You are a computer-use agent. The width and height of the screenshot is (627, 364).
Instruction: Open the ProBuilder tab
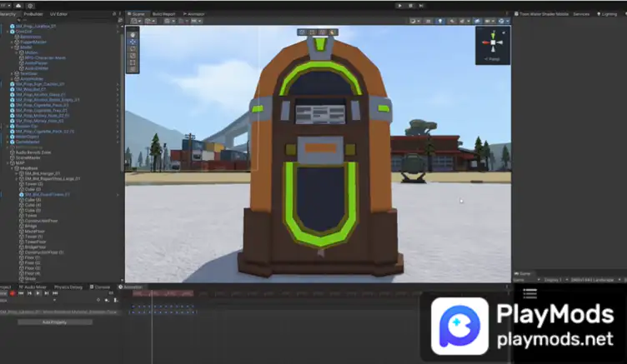33,14
